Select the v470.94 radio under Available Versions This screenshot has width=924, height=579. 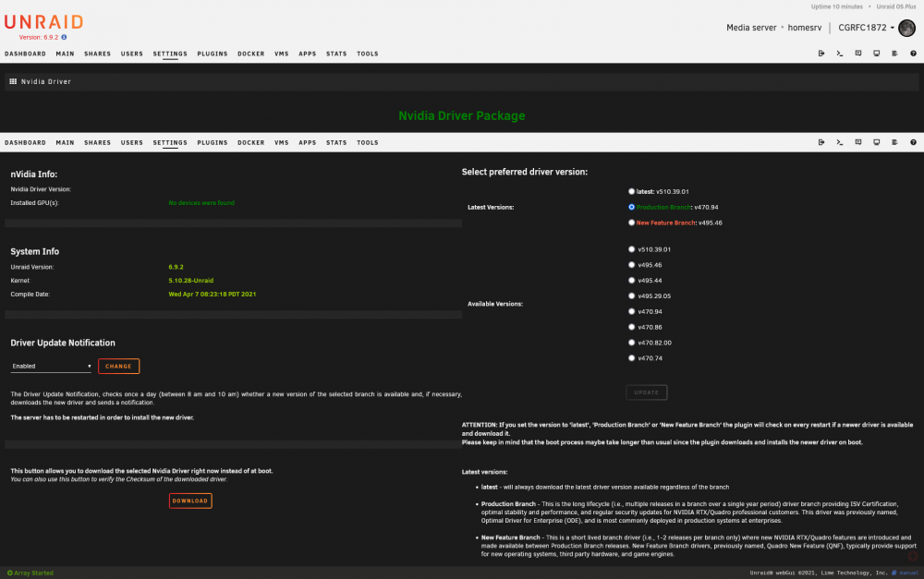[631, 311]
